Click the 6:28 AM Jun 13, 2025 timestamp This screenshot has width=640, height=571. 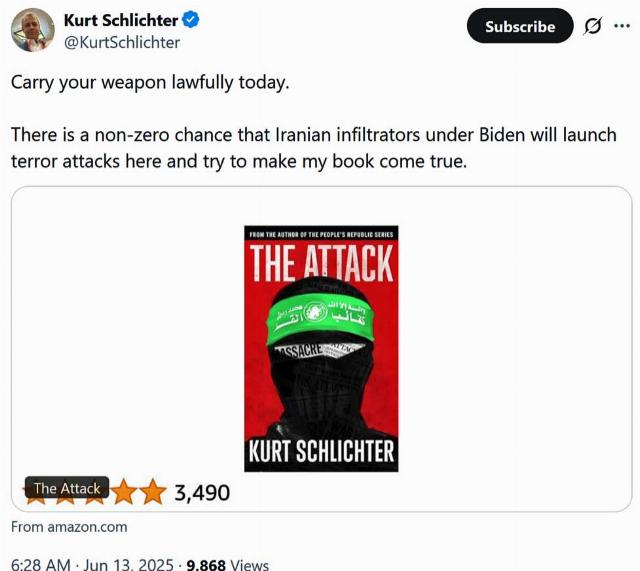coord(92,564)
